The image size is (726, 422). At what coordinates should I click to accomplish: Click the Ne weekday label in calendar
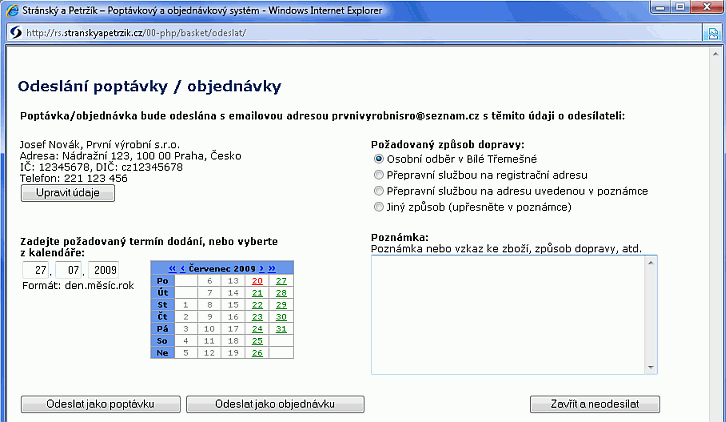(163, 353)
